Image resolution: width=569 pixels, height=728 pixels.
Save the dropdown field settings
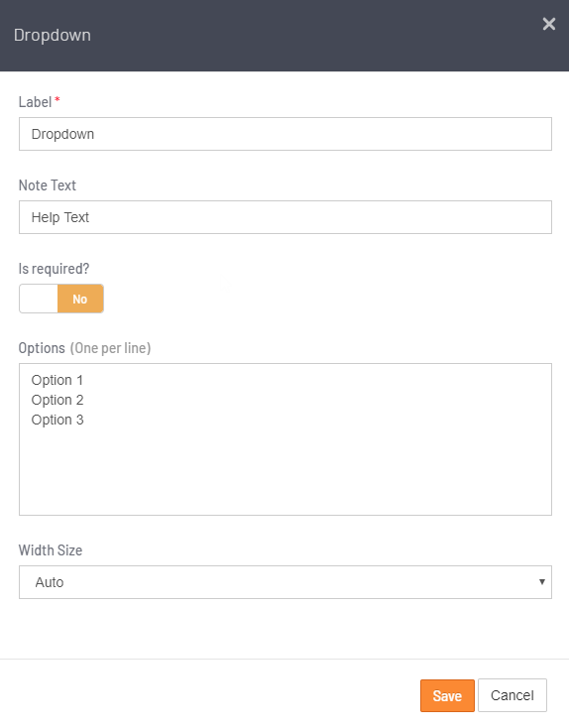point(447,695)
